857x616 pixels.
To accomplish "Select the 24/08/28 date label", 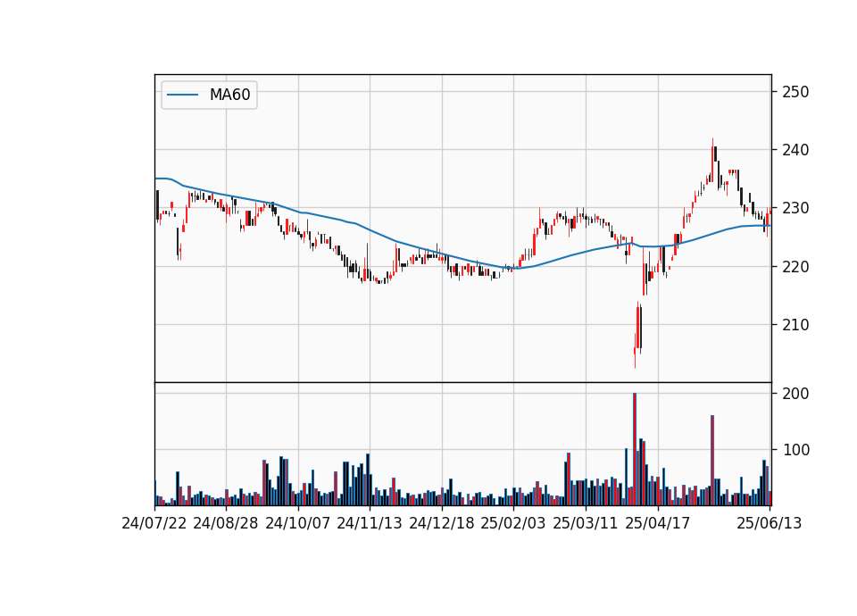I will click(226, 523).
